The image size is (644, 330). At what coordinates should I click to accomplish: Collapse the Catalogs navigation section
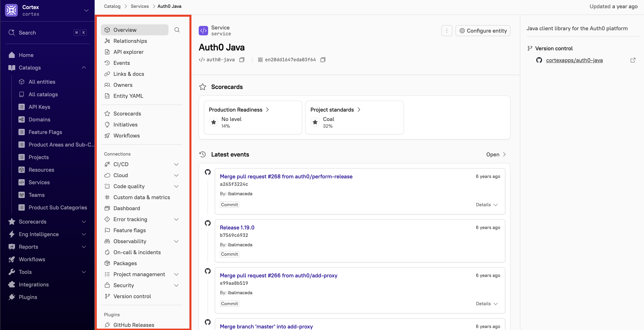click(x=84, y=68)
